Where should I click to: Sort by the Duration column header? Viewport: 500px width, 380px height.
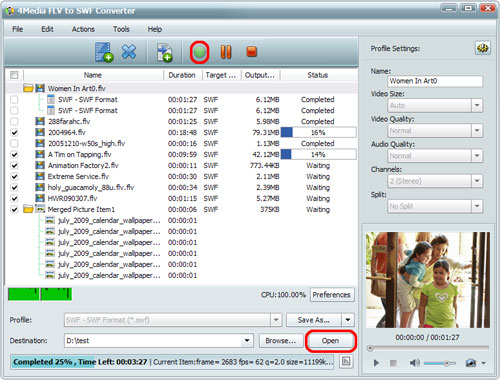[x=182, y=75]
